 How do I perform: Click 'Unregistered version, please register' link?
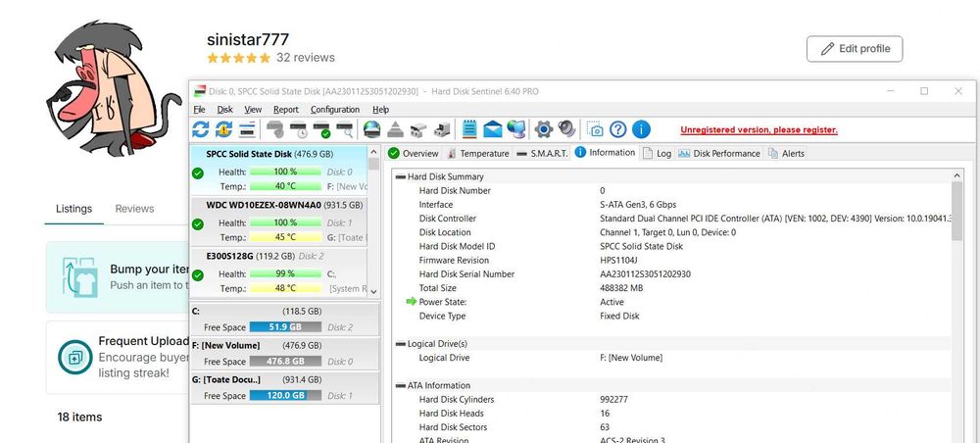click(x=759, y=130)
